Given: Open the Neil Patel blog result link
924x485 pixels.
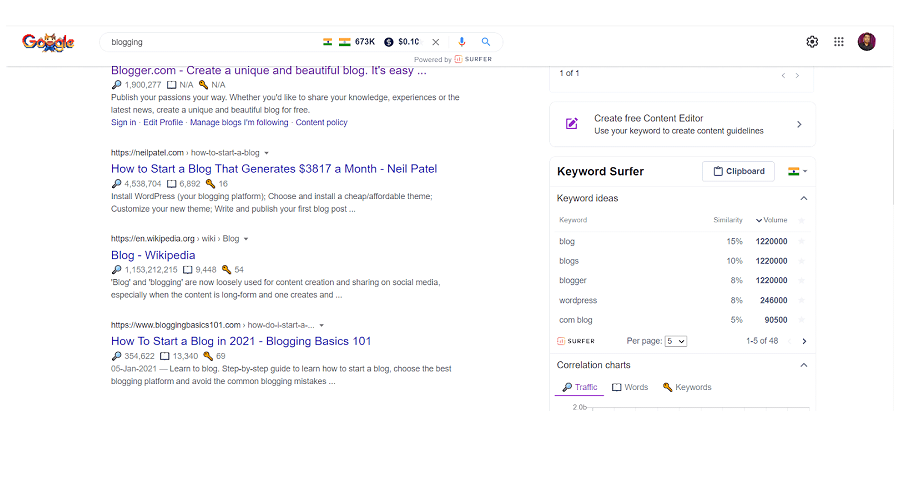Looking at the screenshot, I should [x=274, y=169].
